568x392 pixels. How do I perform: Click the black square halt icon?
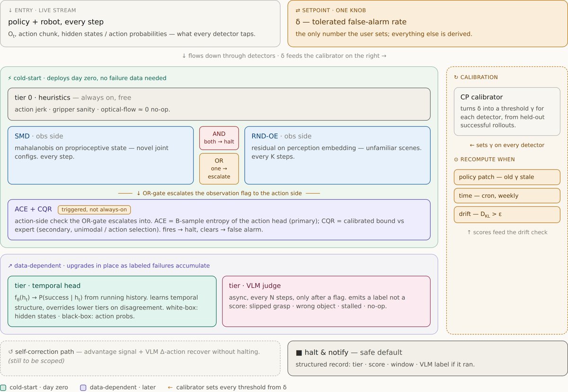pos(299,352)
